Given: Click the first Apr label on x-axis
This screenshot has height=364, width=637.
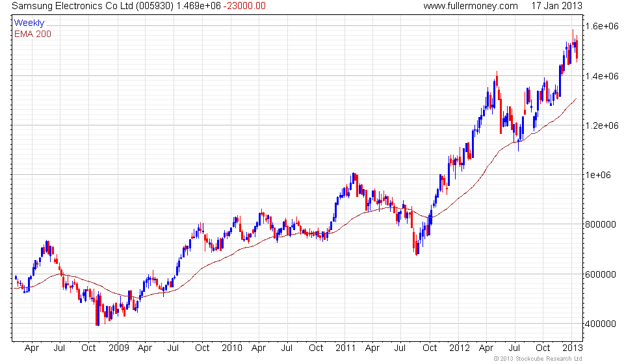Looking at the screenshot, I should [32, 348].
